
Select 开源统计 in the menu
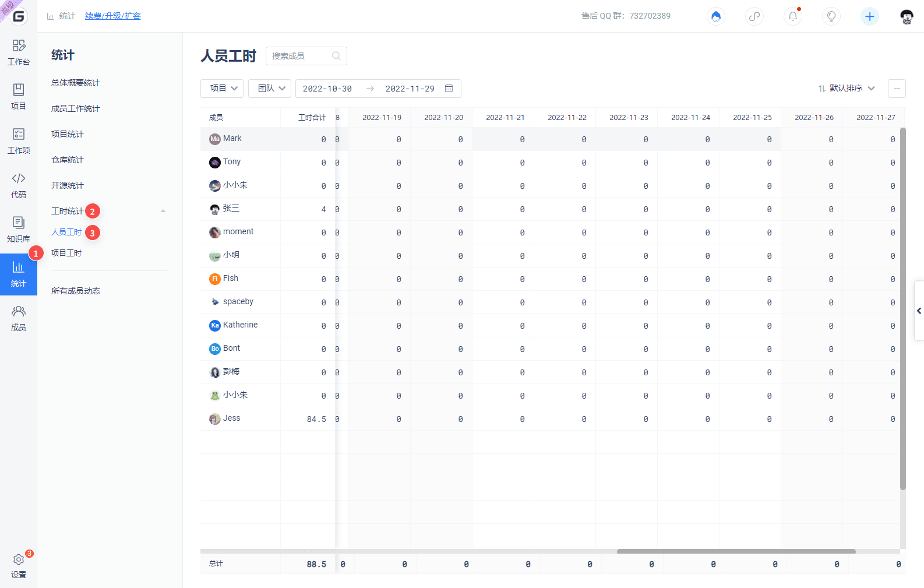[x=68, y=185]
